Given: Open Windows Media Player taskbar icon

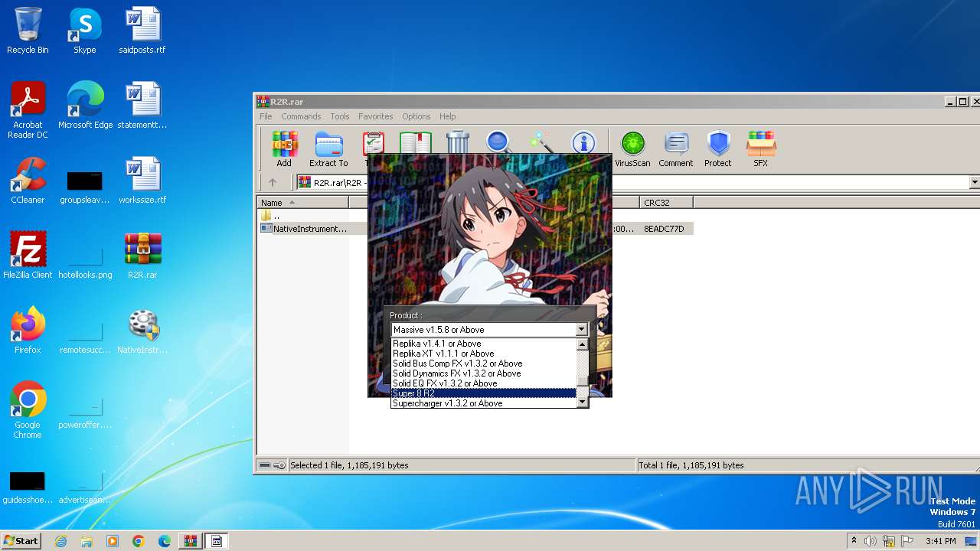Looking at the screenshot, I should click(x=113, y=541).
